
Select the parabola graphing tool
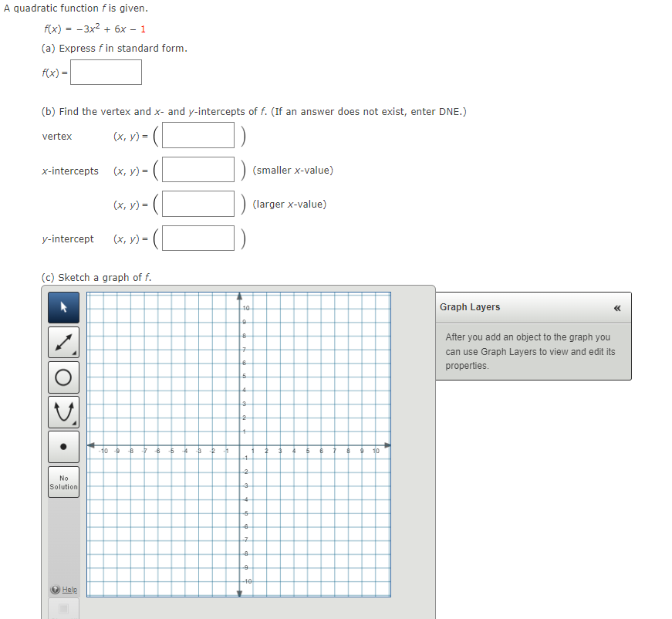pos(63,411)
